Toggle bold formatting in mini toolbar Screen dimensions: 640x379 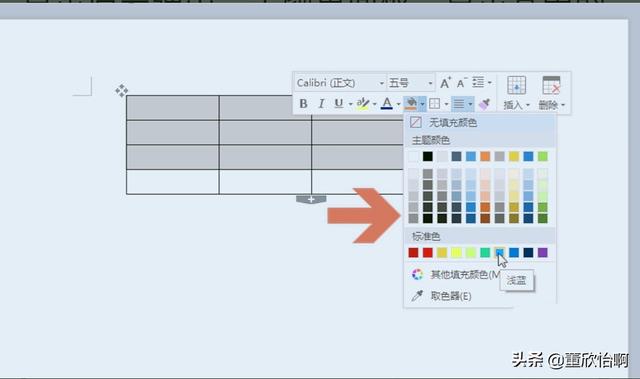[x=303, y=104]
